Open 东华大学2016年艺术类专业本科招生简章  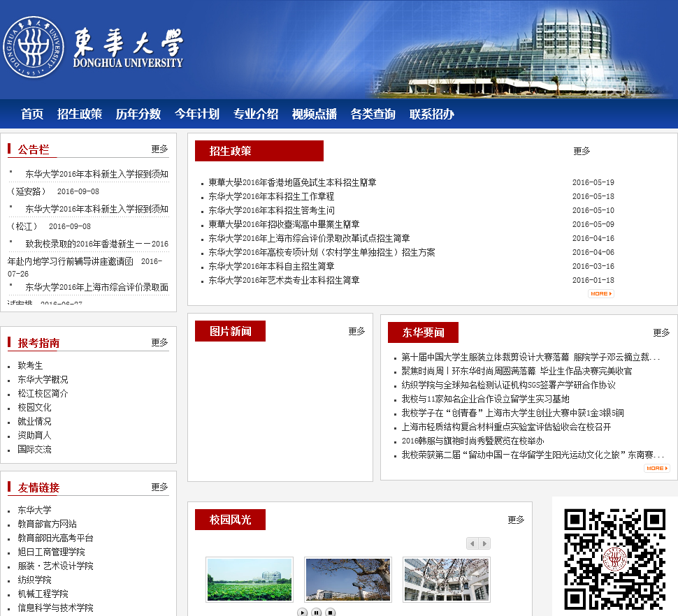coord(284,280)
